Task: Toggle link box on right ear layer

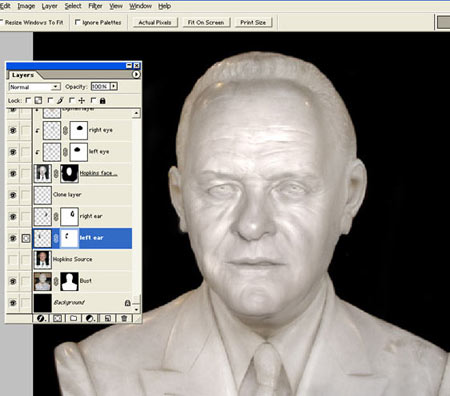Action: click(26, 216)
